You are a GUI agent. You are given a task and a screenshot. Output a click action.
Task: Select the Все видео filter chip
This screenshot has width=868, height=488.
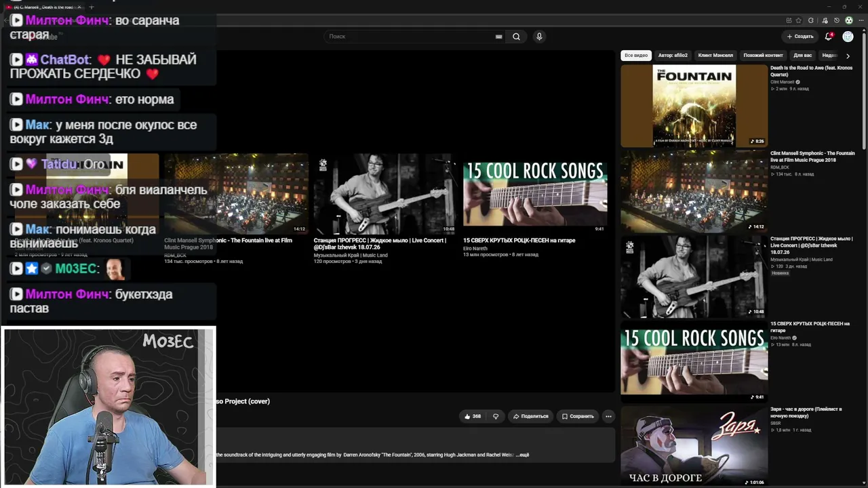pyautogui.click(x=636, y=56)
